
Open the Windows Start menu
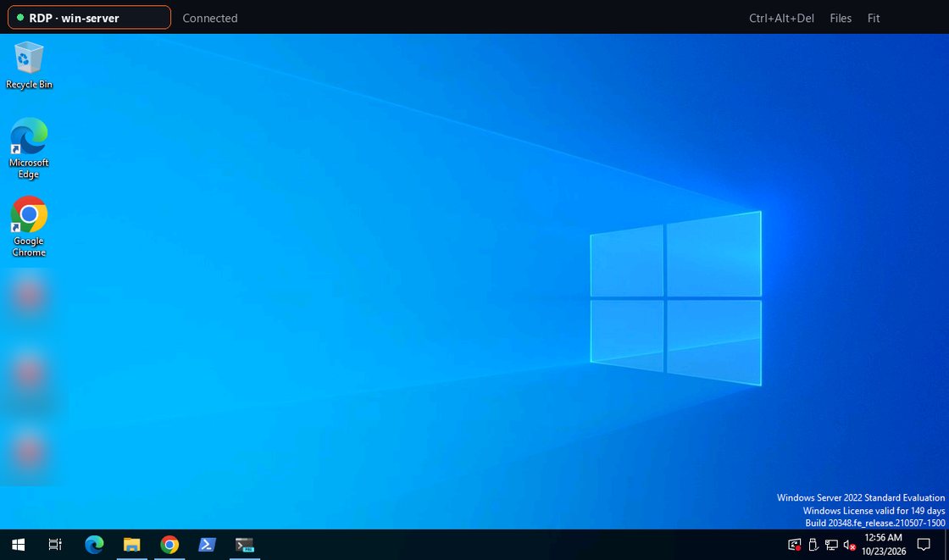(18, 545)
